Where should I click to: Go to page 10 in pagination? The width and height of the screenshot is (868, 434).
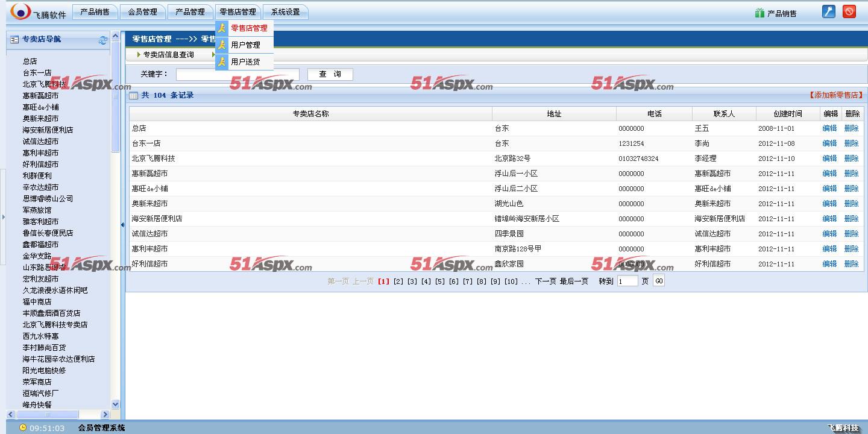click(x=511, y=281)
